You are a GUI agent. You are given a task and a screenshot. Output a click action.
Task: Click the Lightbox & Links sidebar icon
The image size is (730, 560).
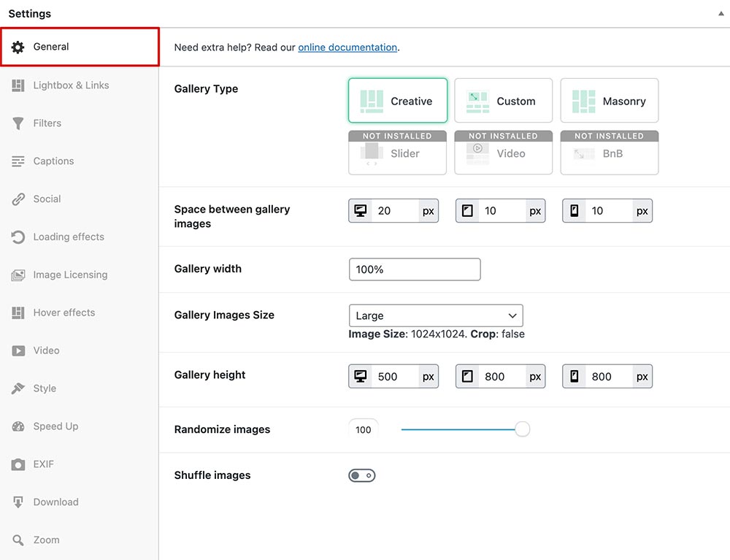pyautogui.click(x=18, y=85)
